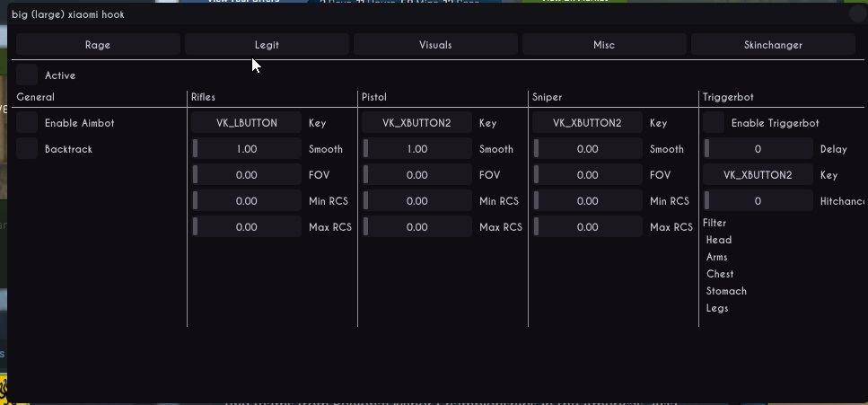Click the Rifles Smooth slider
868x405 pixels.
[x=246, y=148]
